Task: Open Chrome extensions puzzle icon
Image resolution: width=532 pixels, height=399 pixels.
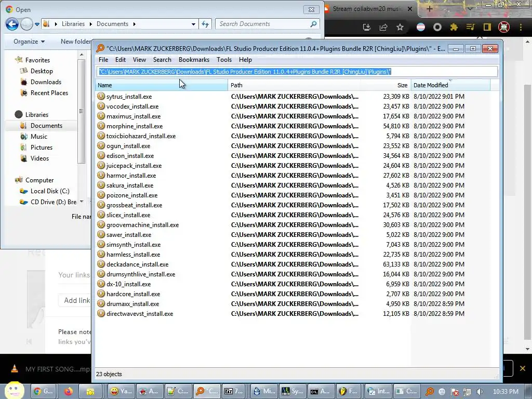Action: (x=454, y=27)
